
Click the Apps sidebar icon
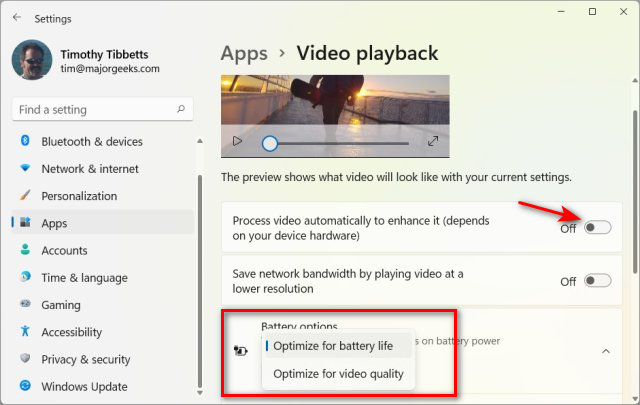(x=25, y=222)
